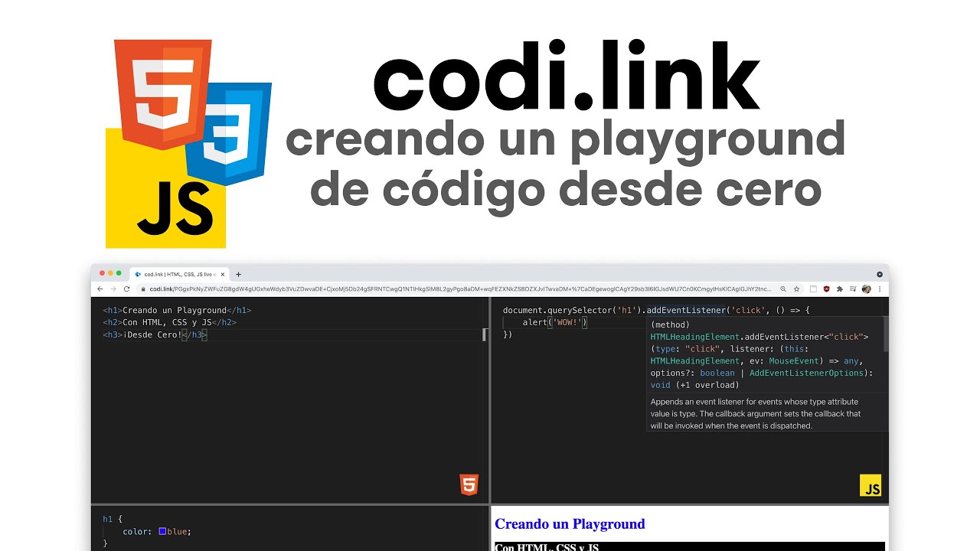Screen dimensions: 980x551
Task: Go back with browser back arrow
Action: (100, 289)
